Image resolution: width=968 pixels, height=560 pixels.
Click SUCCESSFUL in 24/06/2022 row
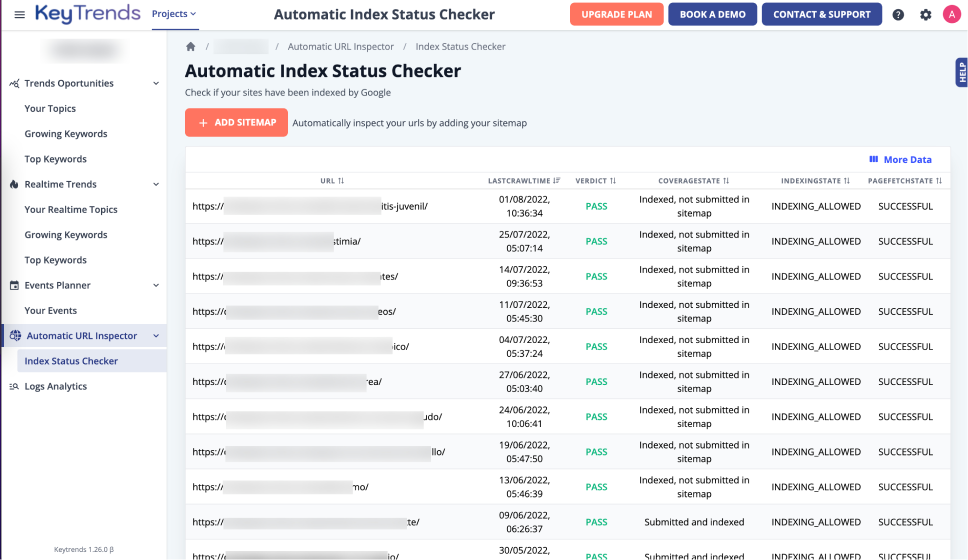[x=905, y=417]
